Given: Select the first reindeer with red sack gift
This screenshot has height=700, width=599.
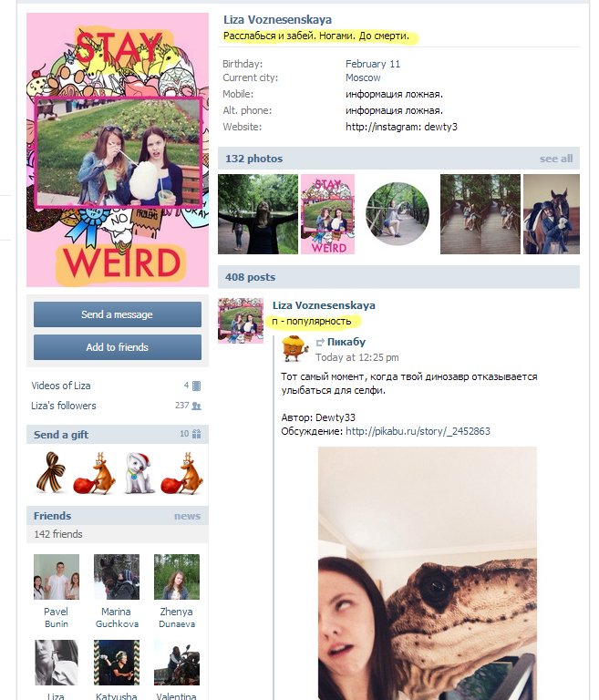Looking at the screenshot, I should tap(94, 473).
